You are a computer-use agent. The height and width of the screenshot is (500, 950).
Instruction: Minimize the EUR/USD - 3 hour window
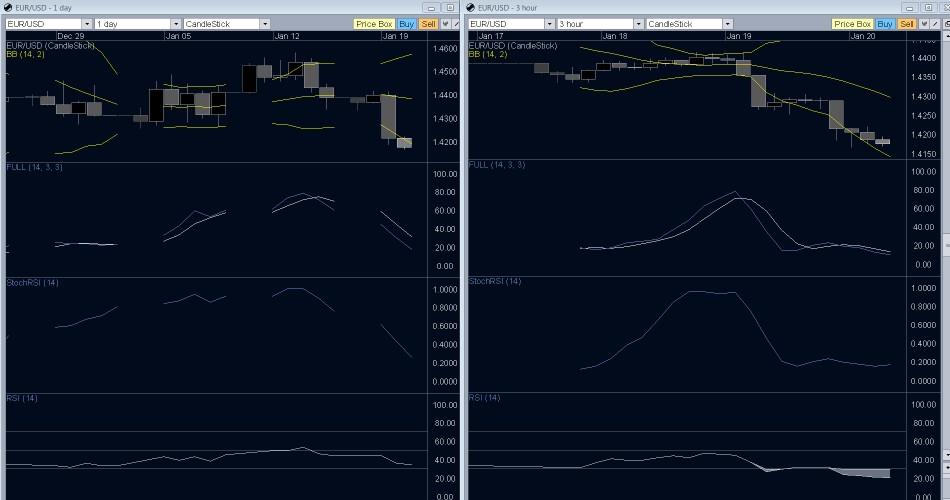[909, 8]
